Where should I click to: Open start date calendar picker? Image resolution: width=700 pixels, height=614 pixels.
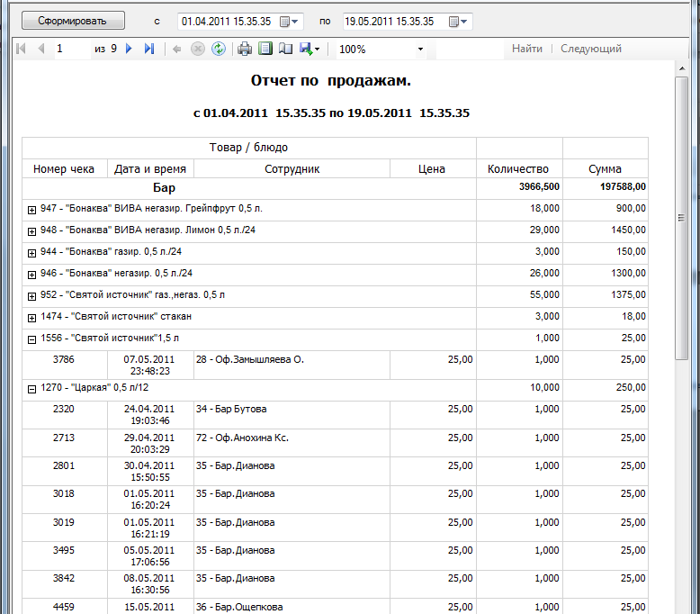click(x=289, y=22)
